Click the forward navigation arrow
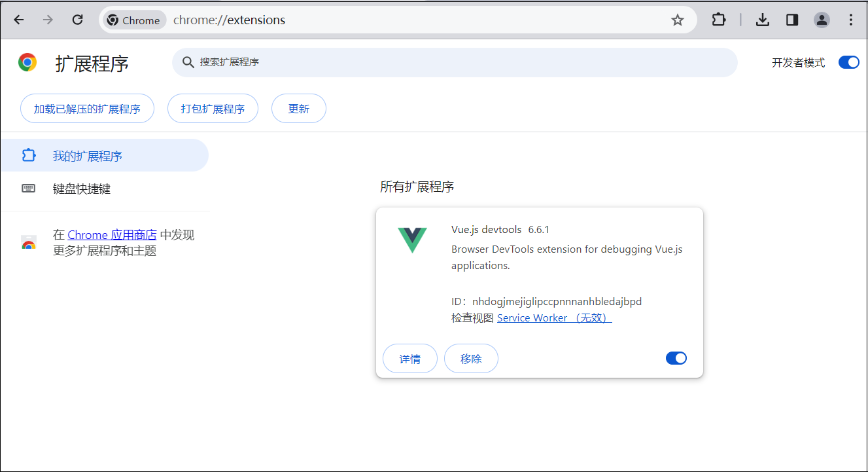 (x=48, y=20)
